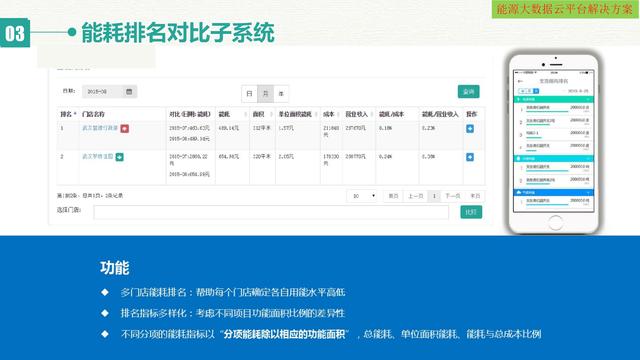Open the rank 1 store name link

(100, 128)
